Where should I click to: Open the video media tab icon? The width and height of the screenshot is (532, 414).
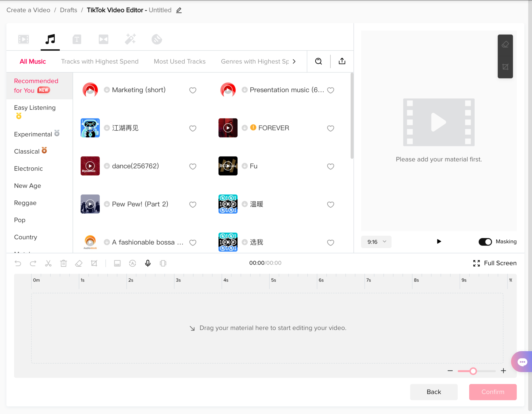click(x=24, y=40)
